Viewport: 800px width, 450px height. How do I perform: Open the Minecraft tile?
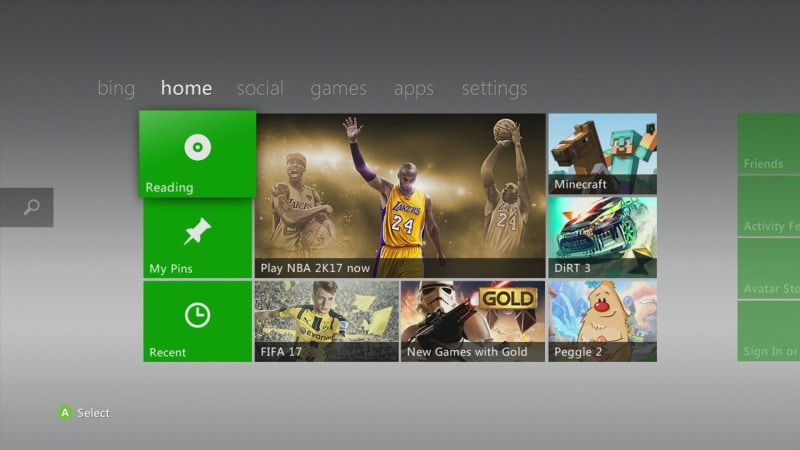603,154
